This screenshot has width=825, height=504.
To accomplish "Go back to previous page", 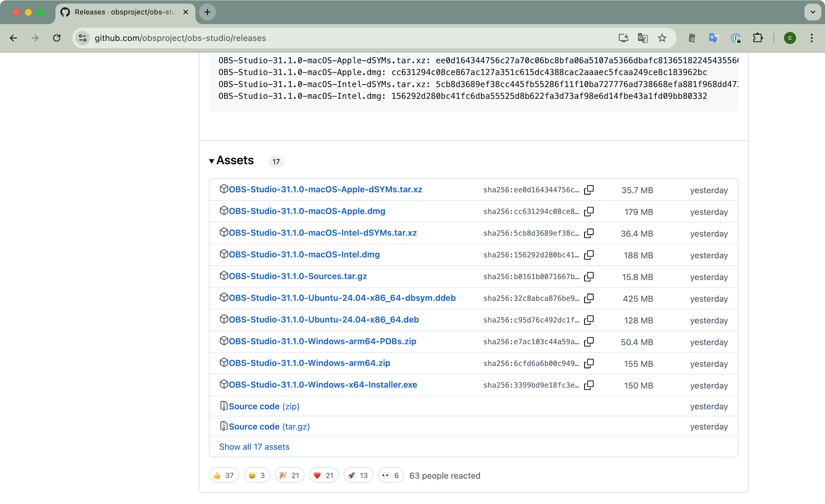I will click(13, 38).
